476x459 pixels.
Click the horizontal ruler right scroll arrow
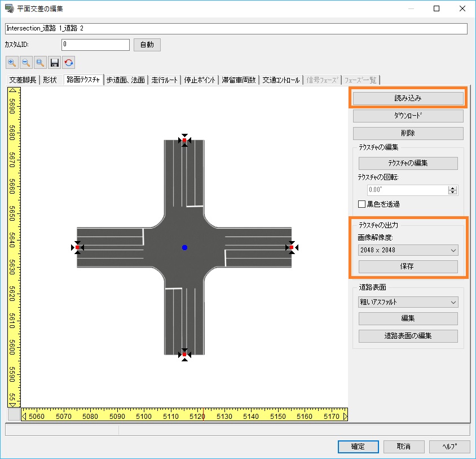pyautogui.click(x=345, y=417)
